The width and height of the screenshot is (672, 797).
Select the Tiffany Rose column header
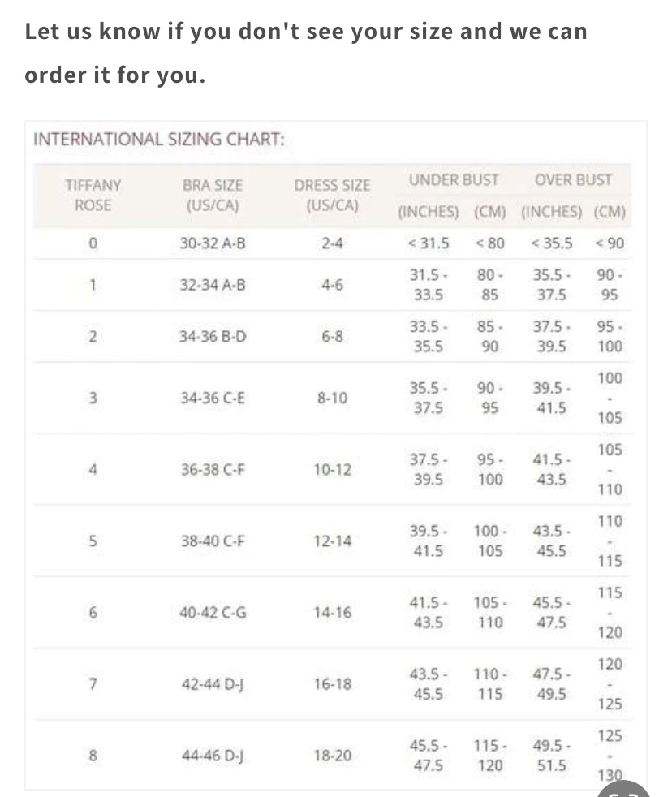(x=93, y=196)
